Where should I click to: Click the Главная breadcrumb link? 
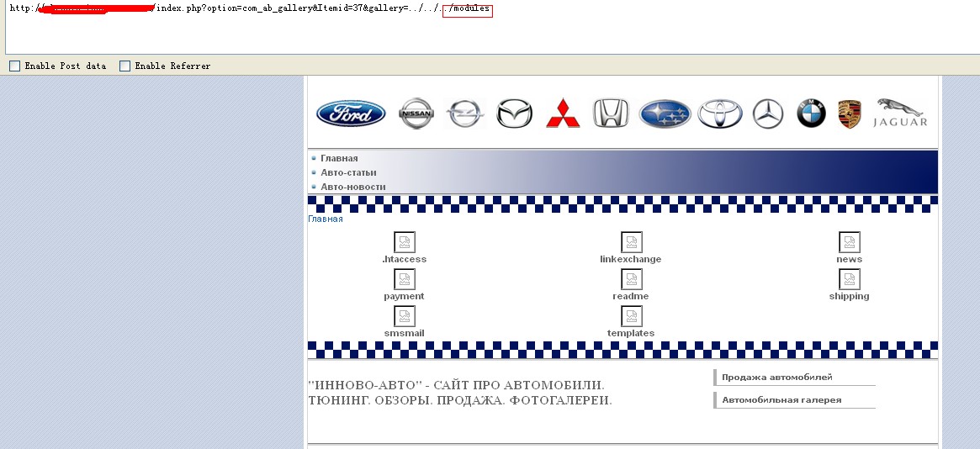326,219
